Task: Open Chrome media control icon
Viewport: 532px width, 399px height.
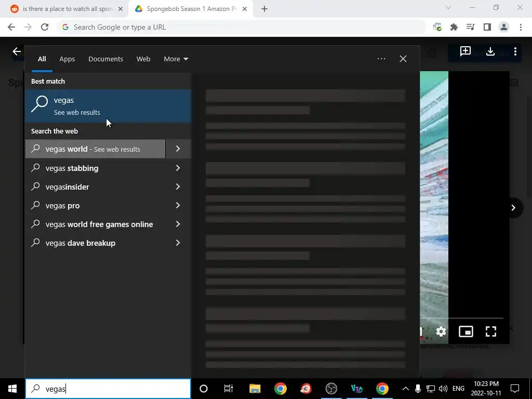Action: pyautogui.click(x=471, y=27)
